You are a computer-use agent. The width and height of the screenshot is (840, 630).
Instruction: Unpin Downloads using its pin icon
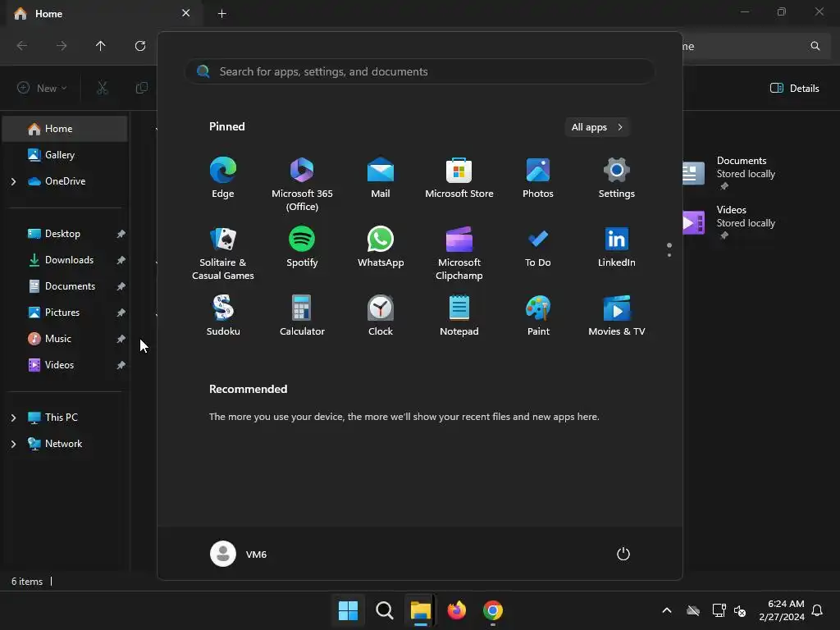click(x=121, y=260)
